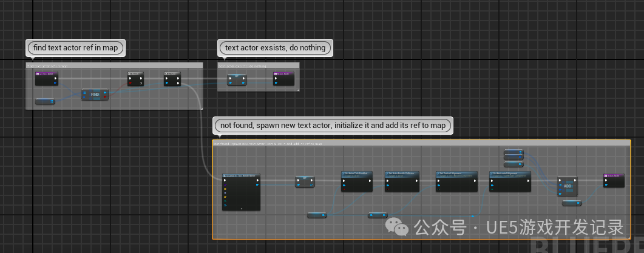Select getter node below the spawn SET node

tap(317, 215)
